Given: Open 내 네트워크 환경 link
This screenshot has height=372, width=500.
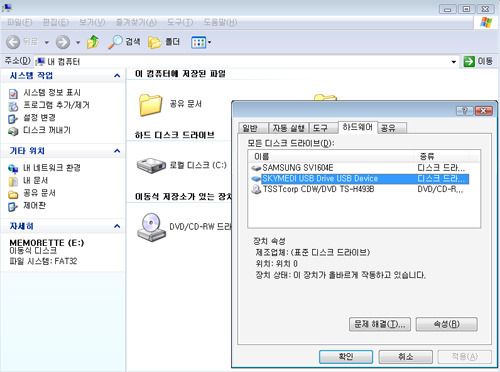Looking at the screenshot, I should tap(52, 168).
